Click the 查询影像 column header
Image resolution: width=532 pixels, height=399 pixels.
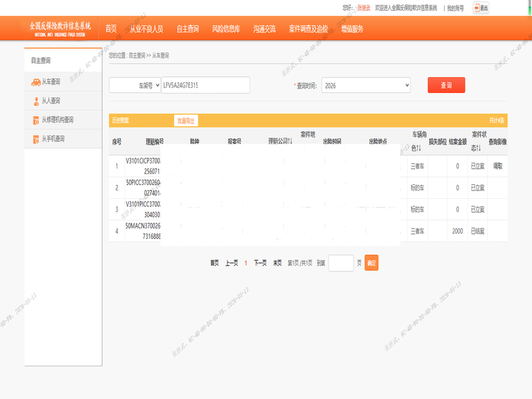497,142
